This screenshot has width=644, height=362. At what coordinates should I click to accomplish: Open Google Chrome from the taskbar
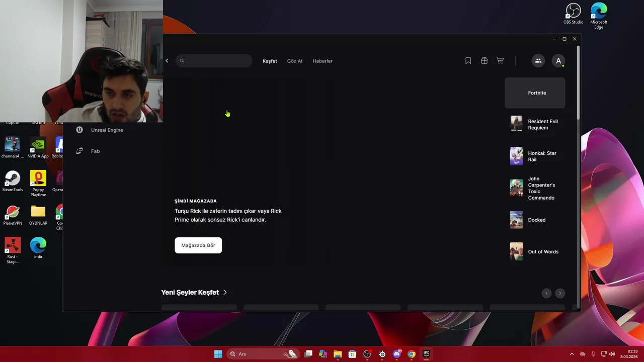pos(412,354)
